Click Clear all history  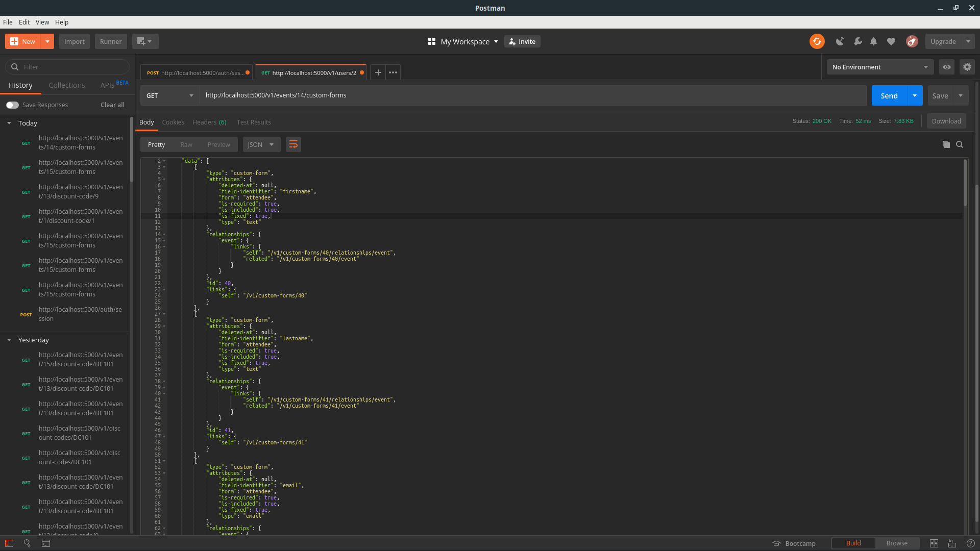point(112,105)
